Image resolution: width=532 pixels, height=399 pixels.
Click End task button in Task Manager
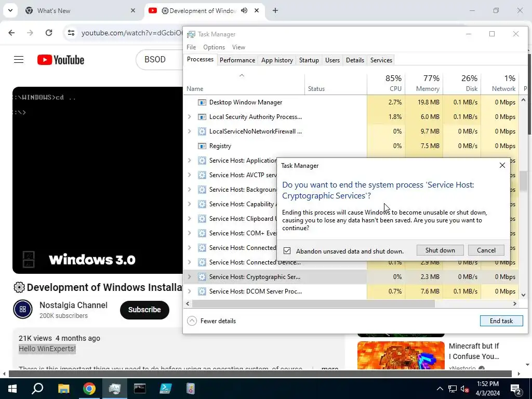tap(501, 321)
